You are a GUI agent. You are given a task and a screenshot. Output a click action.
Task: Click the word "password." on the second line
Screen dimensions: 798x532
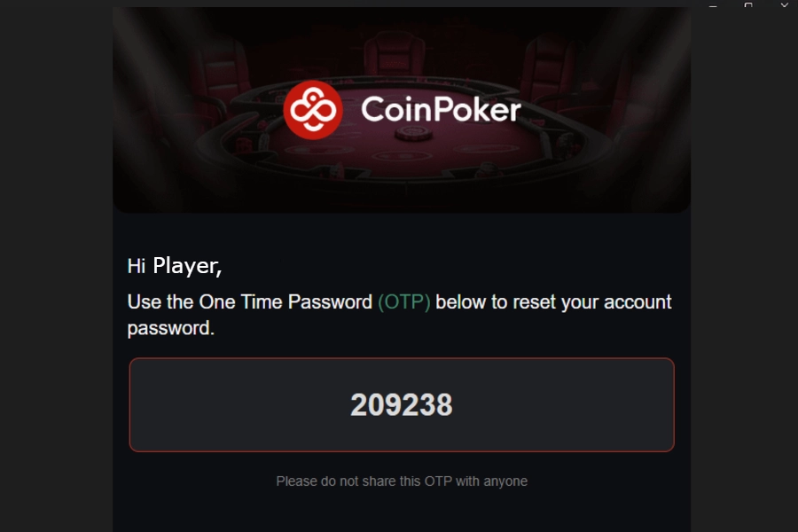click(171, 328)
